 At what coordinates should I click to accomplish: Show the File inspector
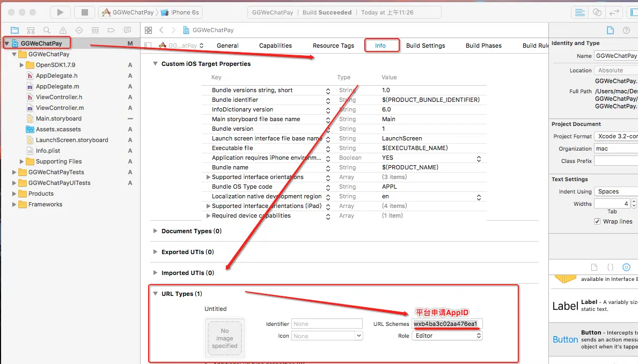point(610,30)
